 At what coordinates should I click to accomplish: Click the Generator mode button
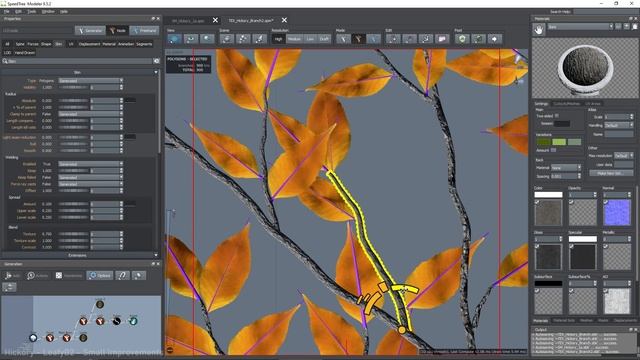click(x=90, y=31)
